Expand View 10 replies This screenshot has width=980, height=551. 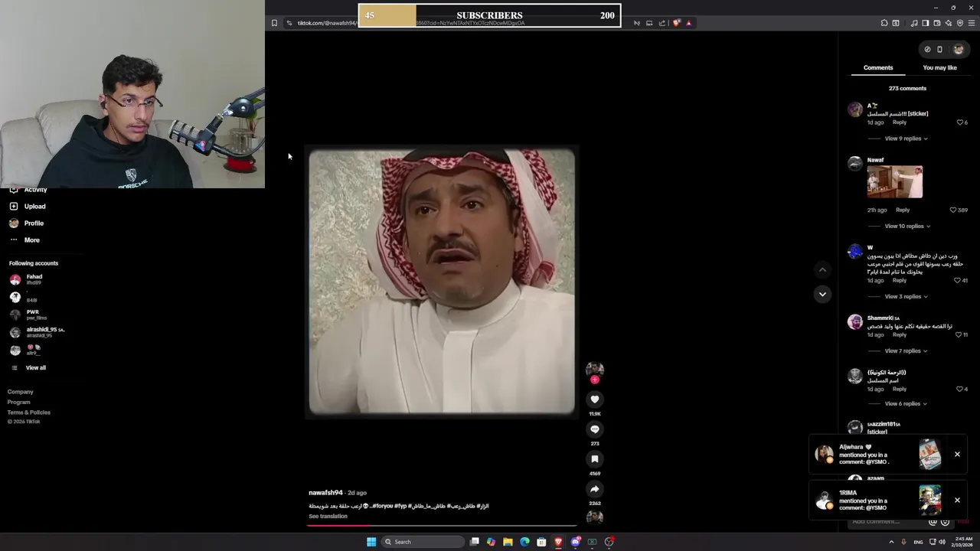pos(907,226)
